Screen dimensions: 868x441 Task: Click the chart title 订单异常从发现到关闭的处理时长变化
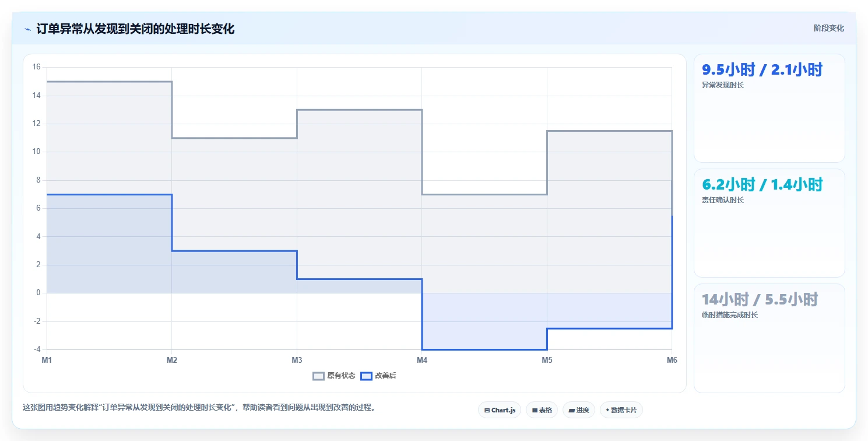[136, 29]
